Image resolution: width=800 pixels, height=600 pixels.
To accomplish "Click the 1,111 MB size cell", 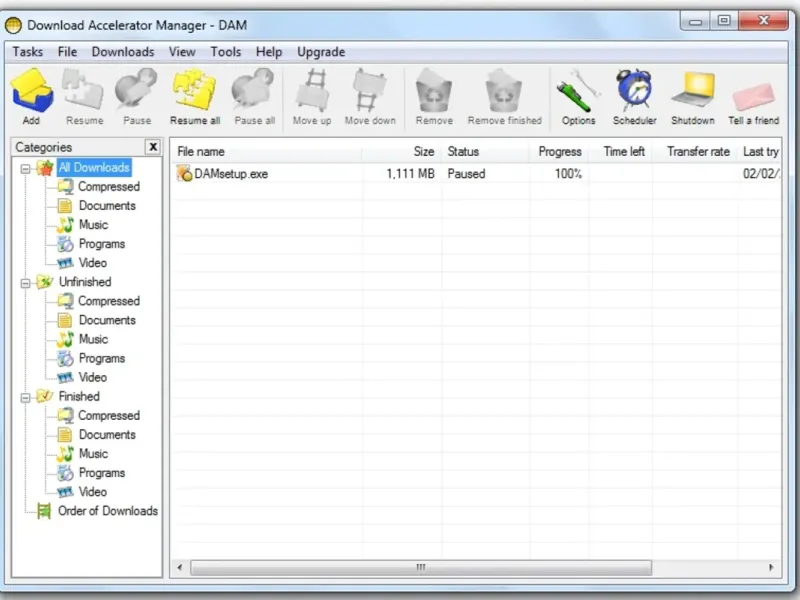I will tap(410, 173).
